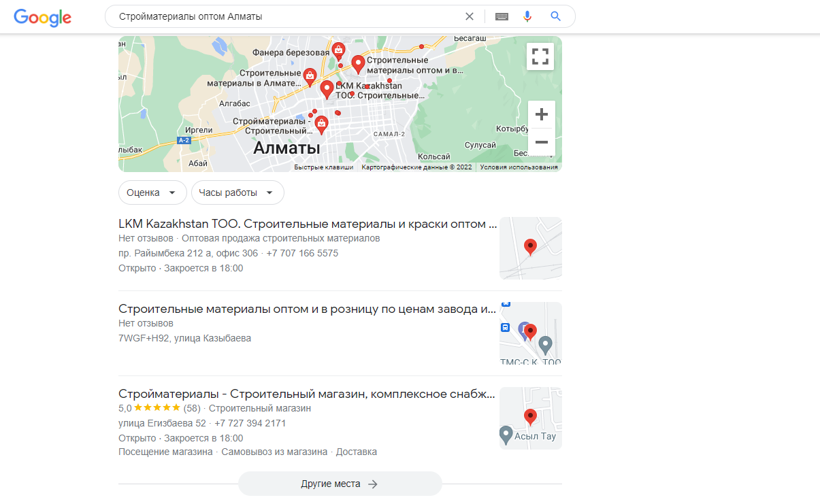The width and height of the screenshot is (820, 504).
Task: Go to the Google home page via the logo
Action: (x=42, y=18)
